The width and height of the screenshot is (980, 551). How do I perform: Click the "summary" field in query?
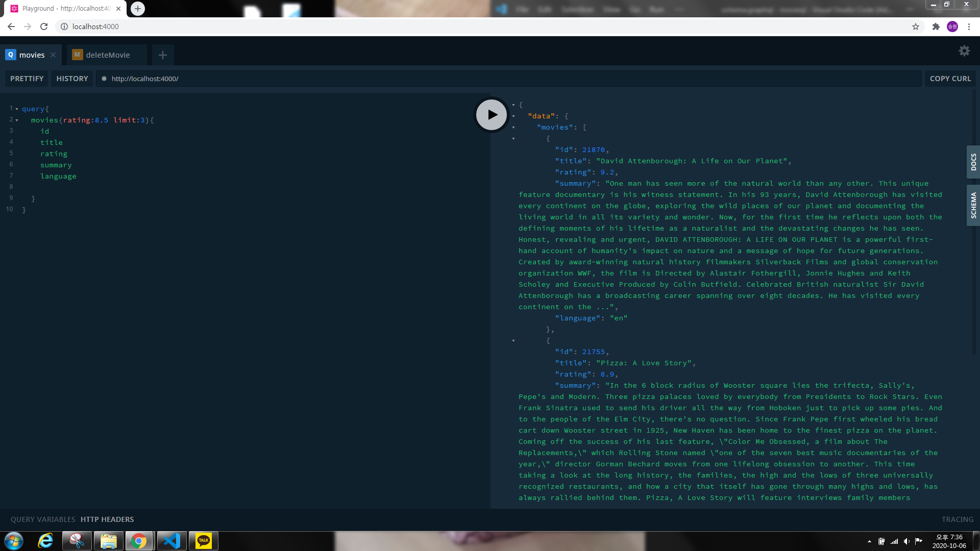[56, 165]
